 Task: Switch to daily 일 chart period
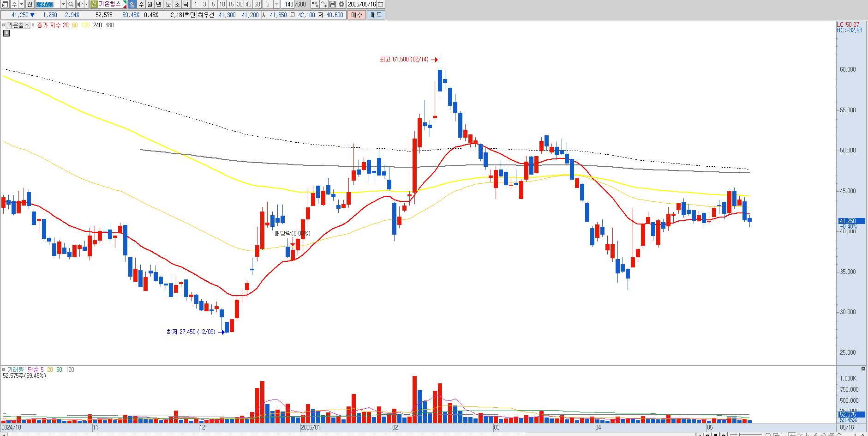(x=132, y=4)
